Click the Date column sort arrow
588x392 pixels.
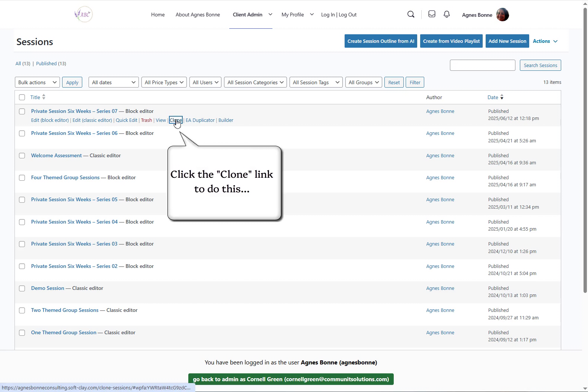pos(502,97)
